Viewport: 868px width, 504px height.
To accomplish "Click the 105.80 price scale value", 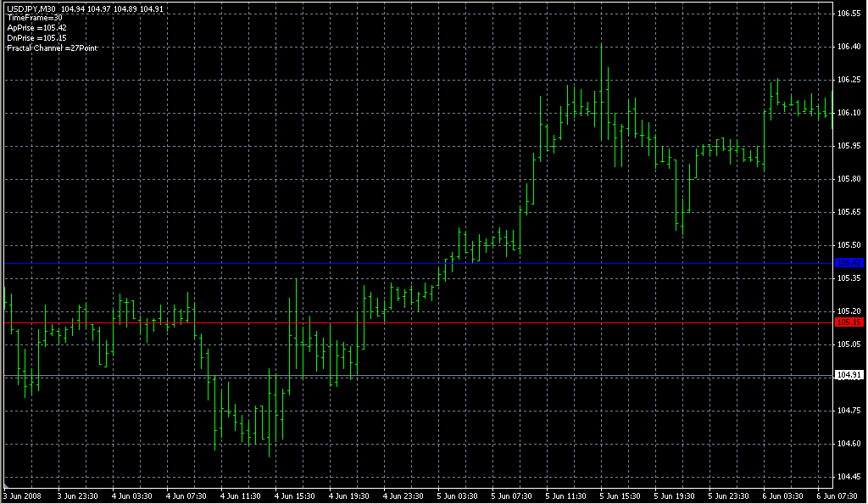I will click(x=849, y=179).
